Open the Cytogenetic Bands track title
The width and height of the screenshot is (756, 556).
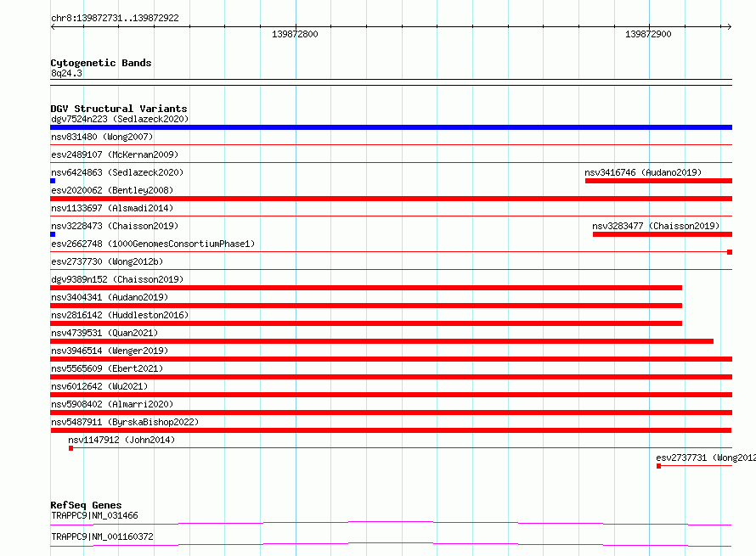coord(101,63)
